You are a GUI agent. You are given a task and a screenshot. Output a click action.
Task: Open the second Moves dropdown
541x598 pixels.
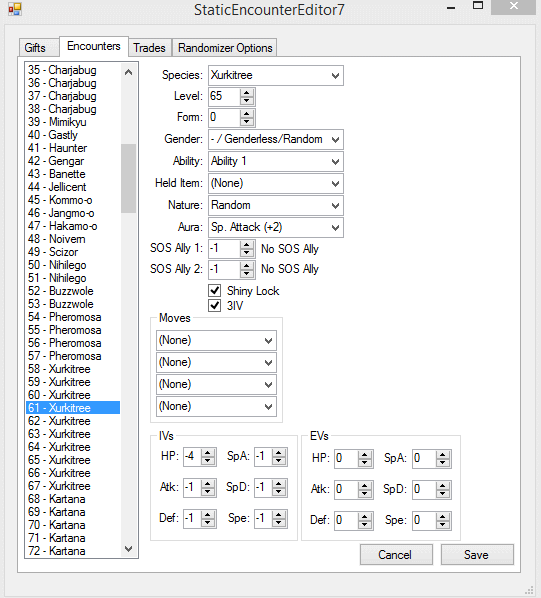pos(216,362)
